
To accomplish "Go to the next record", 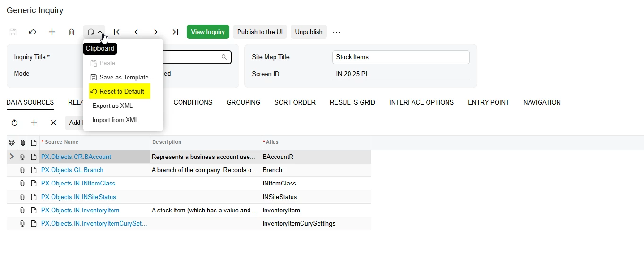I will coord(155,32).
